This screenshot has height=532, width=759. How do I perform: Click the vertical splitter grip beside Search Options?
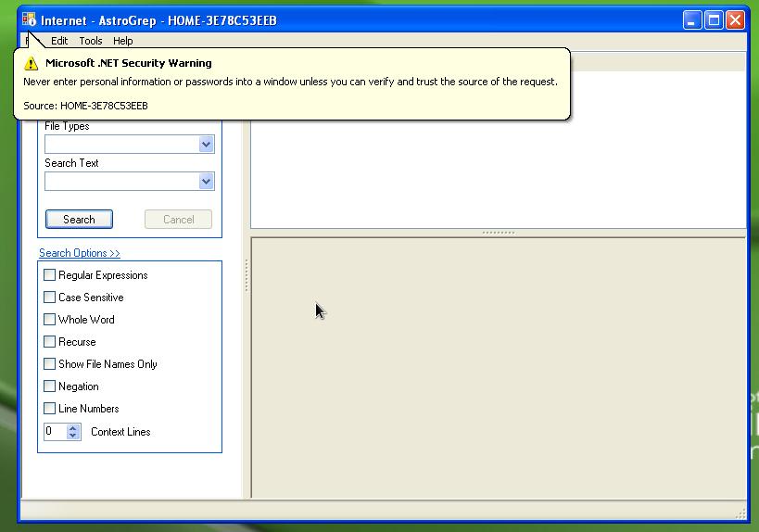coord(247,275)
